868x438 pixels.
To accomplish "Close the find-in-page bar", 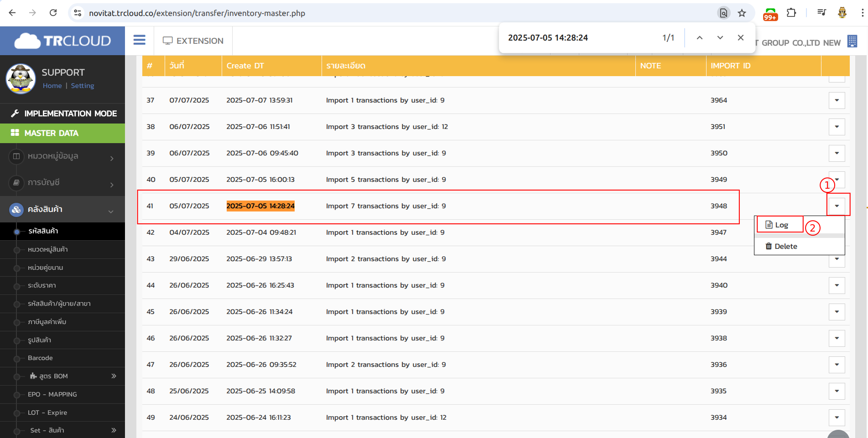I will click(x=740, y=38).
